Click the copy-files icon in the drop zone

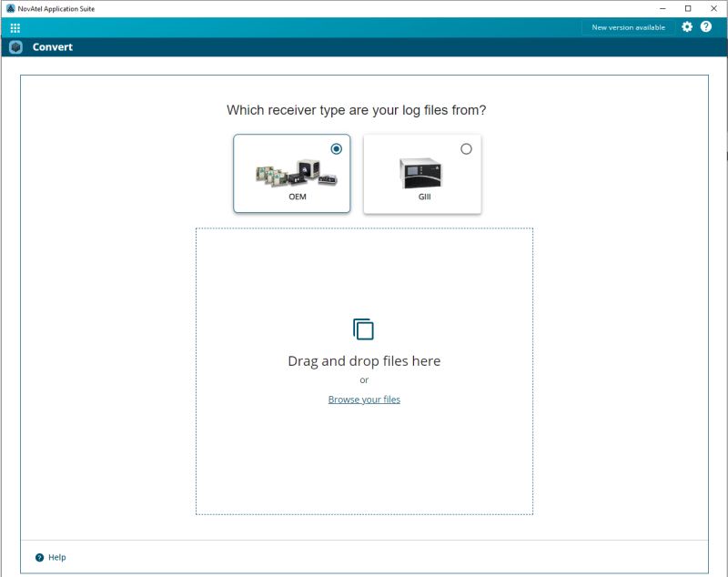click(x=363, y=329)
